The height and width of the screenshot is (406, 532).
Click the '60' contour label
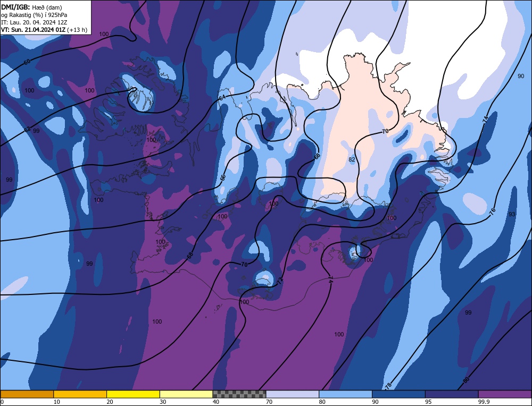click(27, 62)
